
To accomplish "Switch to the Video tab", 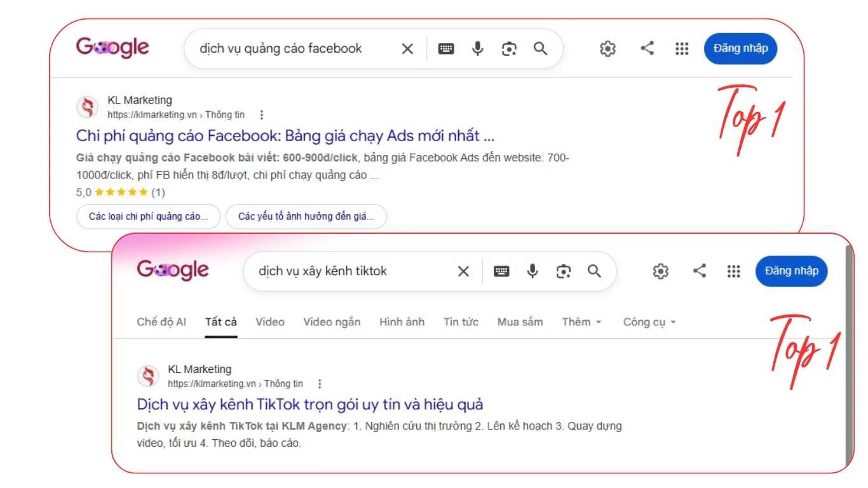I will pyautogui.click(x=270, y=322).
